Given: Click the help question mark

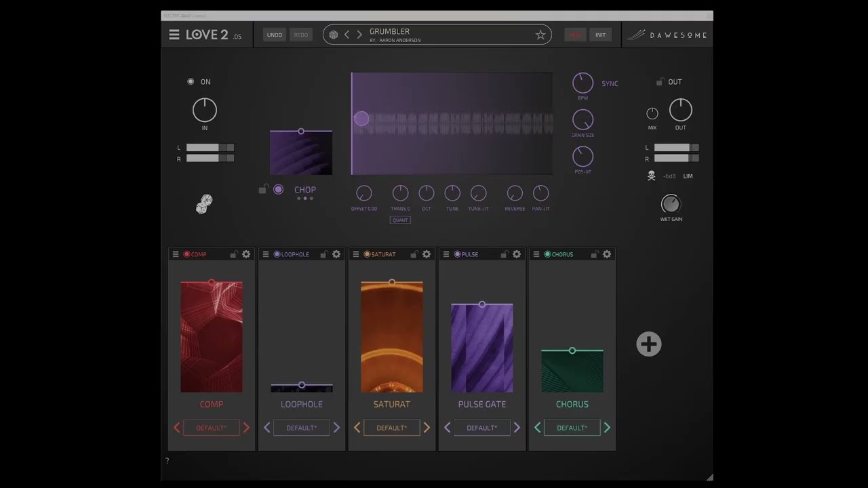Looking at the screenshot, I should (x=167, y=461).
